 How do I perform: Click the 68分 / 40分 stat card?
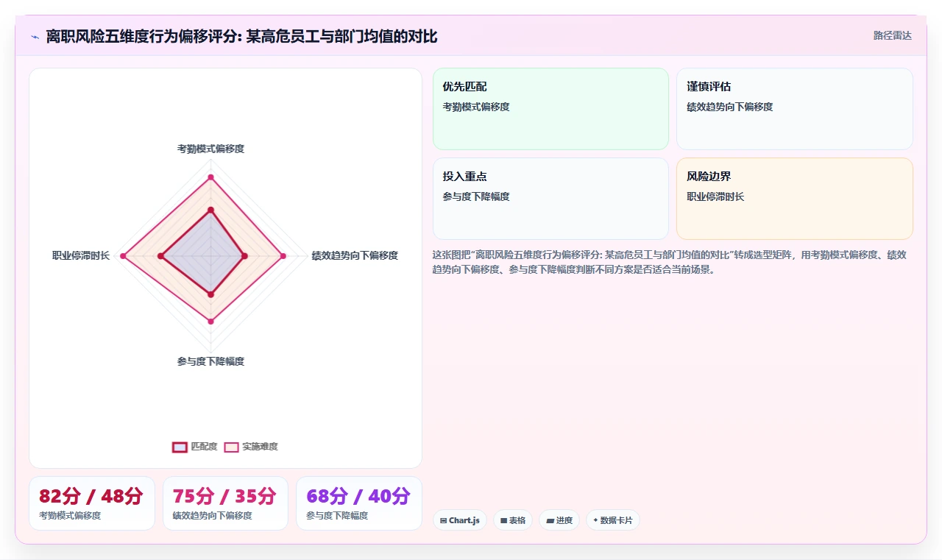pos(359,503)
